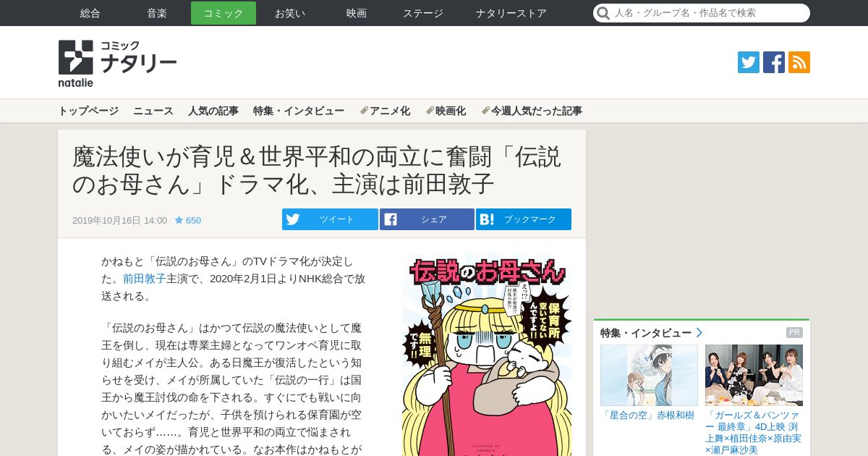Select the コミック tab
Viewport: 868px width, 456px height.
[x=224, y=13]
